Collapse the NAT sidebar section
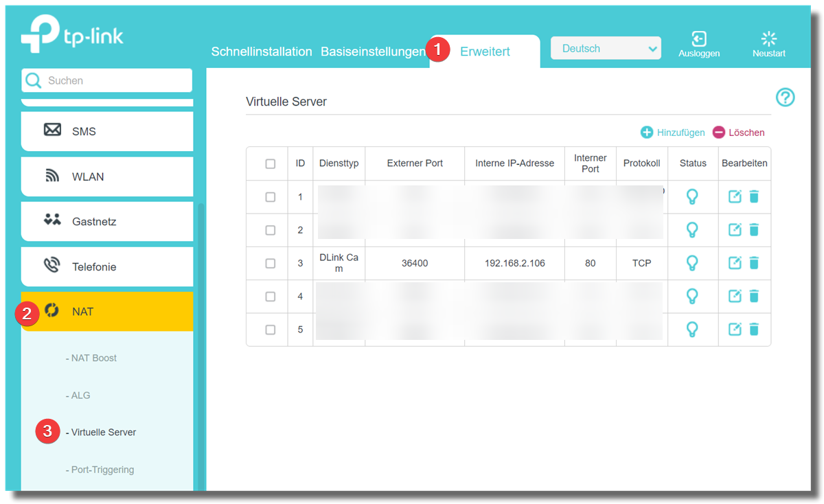824x504 pixels. tap(107, 312)
